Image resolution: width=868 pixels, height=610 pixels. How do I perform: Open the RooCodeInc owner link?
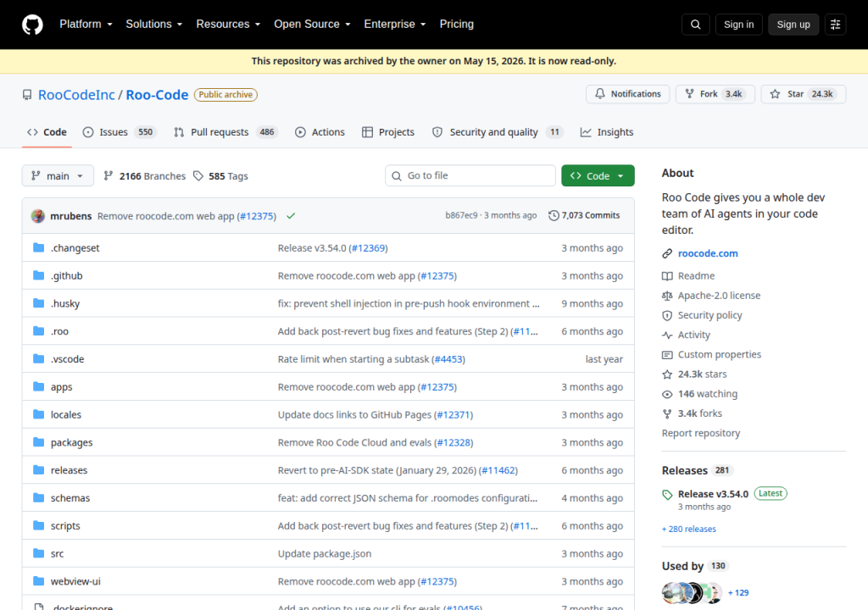click(x=76, y=95)
